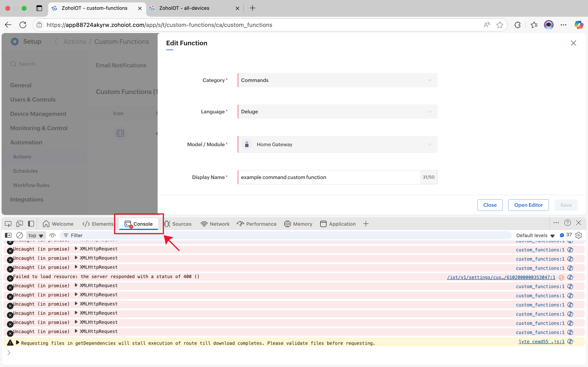588x367 pixels.
Task: Open the Language dropdown showing Deluge
Action: [337, 112]
